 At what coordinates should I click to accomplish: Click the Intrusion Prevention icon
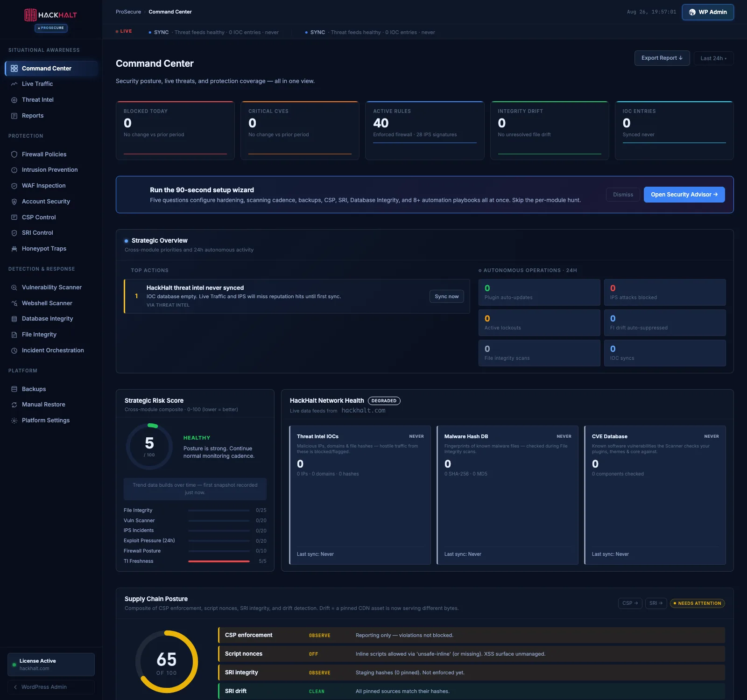click(x=14, y=170)
